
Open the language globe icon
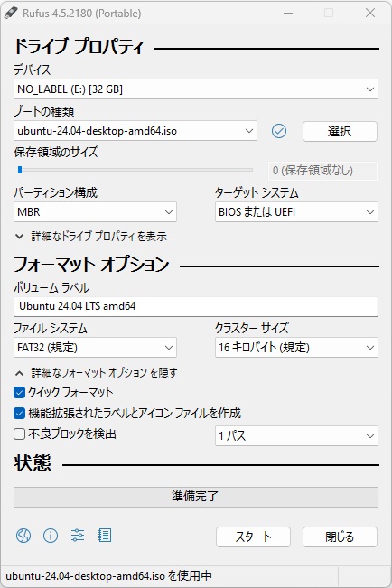23,536
